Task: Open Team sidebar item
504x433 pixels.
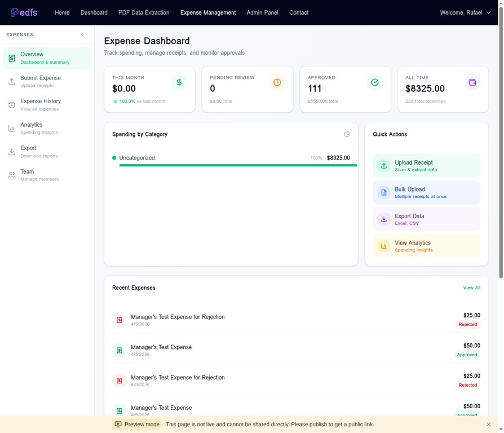Action: point(47,175)
